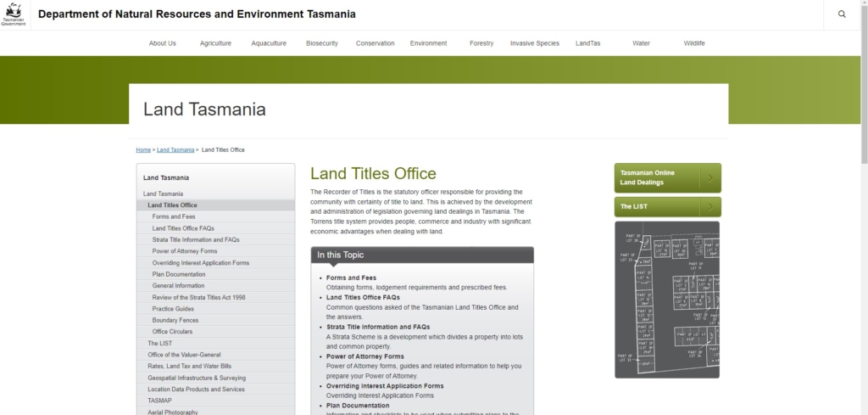Go to Home breadcrumb link
The height and width of the screenshot is (415, 868).
143,150
